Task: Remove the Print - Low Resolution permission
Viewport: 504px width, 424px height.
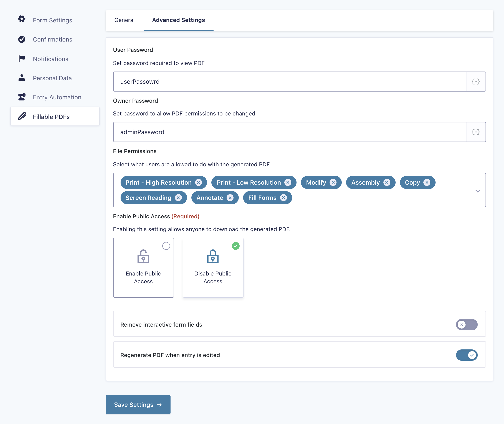Action: 288,182
